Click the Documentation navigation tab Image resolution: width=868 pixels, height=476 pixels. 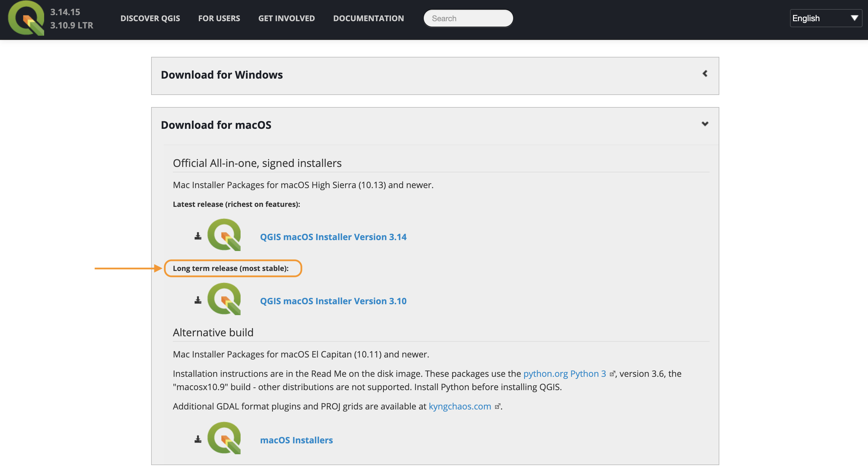[x=368, y=18]
